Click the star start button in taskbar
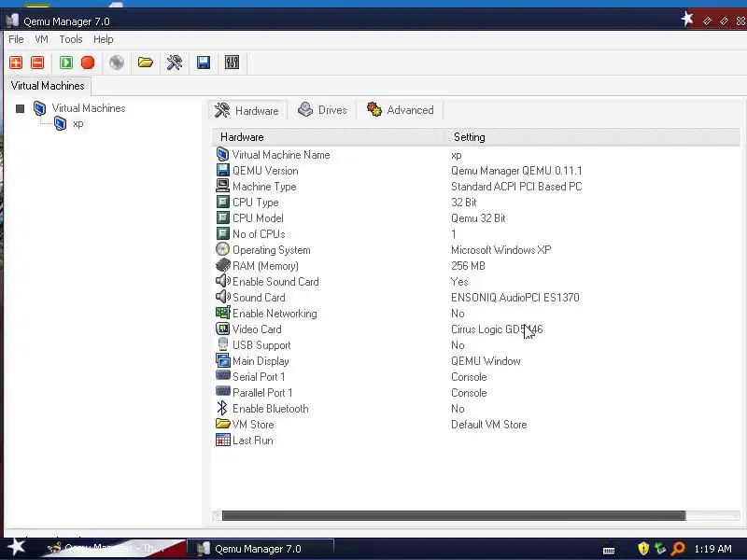747x560 pixels. [16, 547]
